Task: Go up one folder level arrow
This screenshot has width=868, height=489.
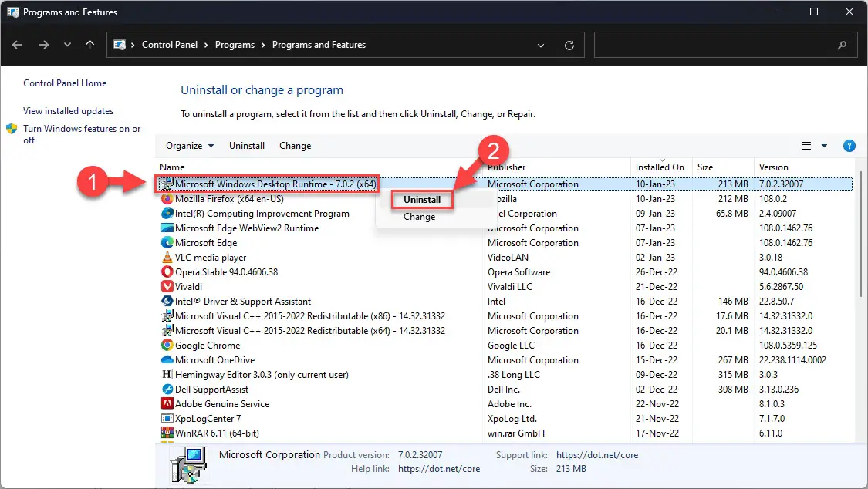Action: [90, 46]
